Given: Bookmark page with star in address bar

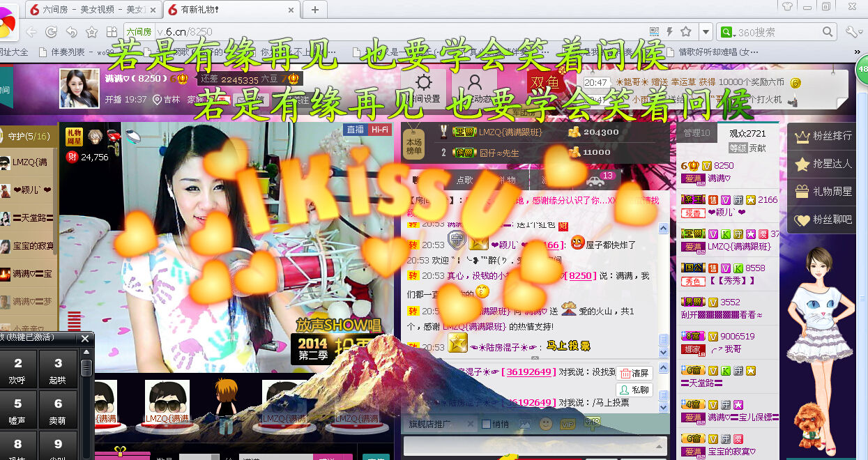Looking at the screenshot, I should point(686,31).
